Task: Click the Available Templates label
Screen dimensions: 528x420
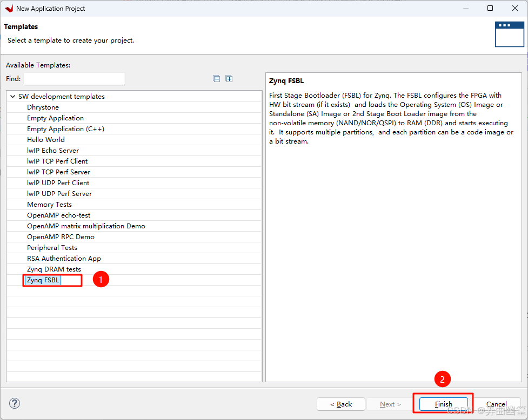Action: (38, 65)
